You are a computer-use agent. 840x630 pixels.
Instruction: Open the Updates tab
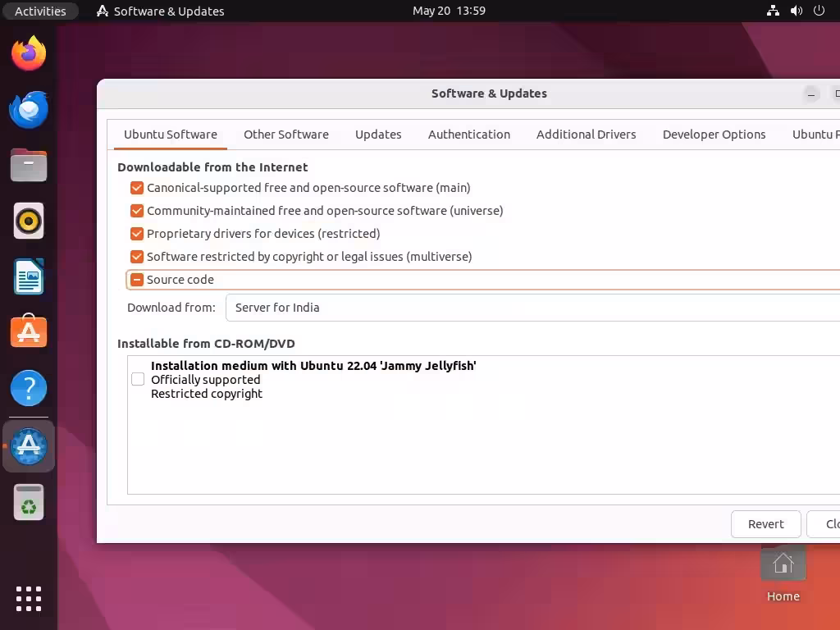click(378, 135)
